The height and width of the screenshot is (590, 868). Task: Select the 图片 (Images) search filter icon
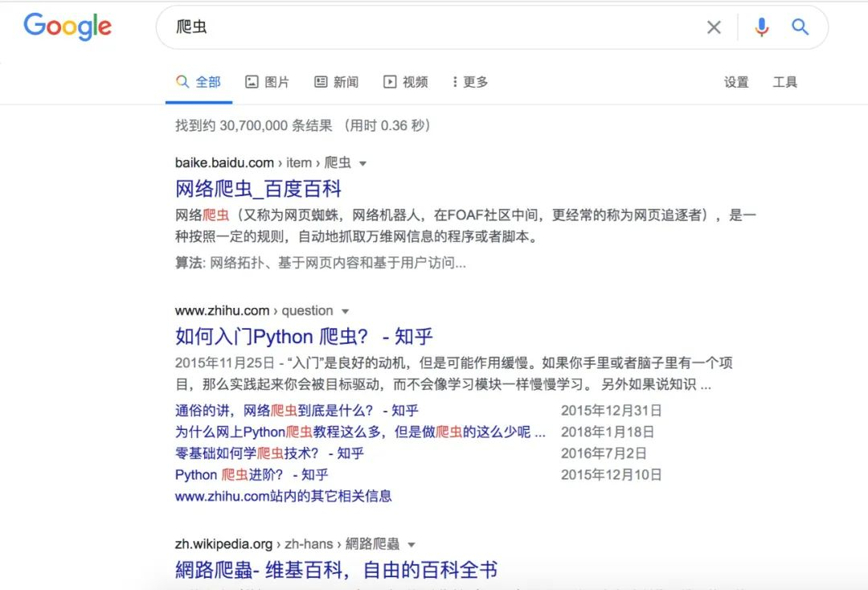252,81
